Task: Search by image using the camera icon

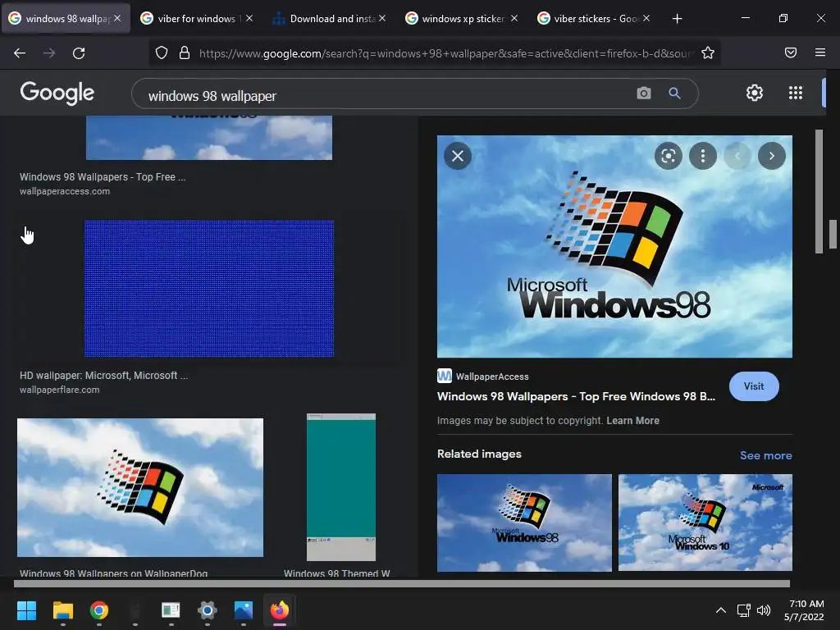Action: pyautogui.click(x=644, y=94)
